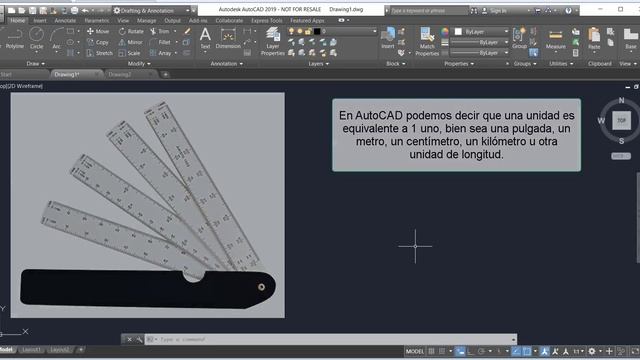Select the Arc draw tool
Image resolution: width=640 pixels, height=360 pixels.
pyautogui.click(x=56, y=39)
